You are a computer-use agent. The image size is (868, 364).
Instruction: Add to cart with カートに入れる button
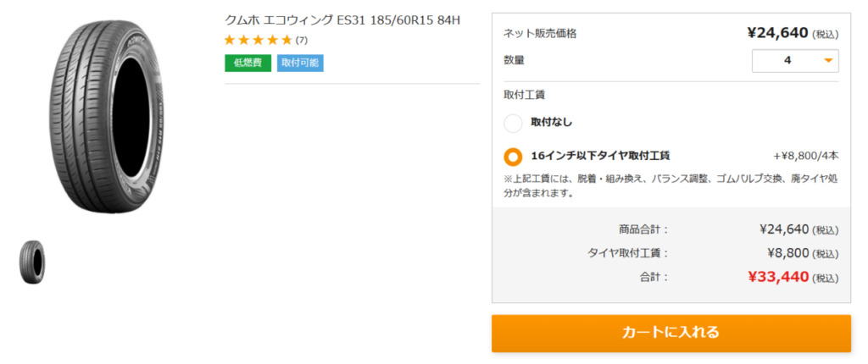tap(670, 333)
